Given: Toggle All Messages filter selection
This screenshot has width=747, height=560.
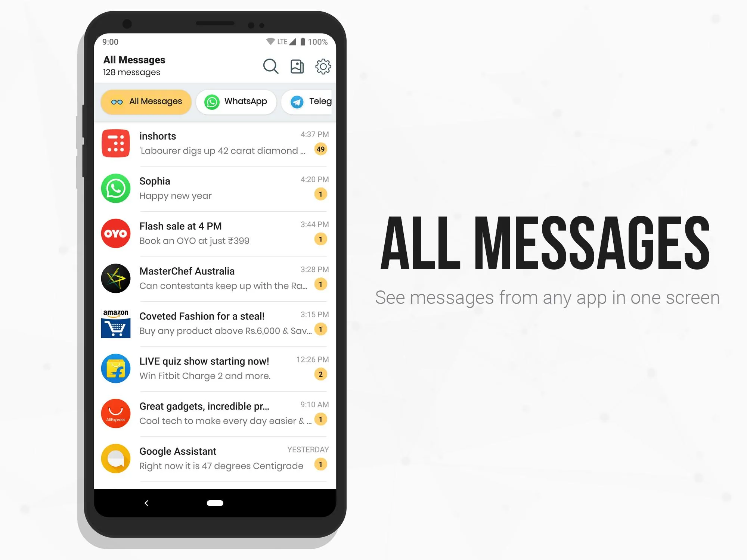Looking at the screenshot, I should click(146, 100).
